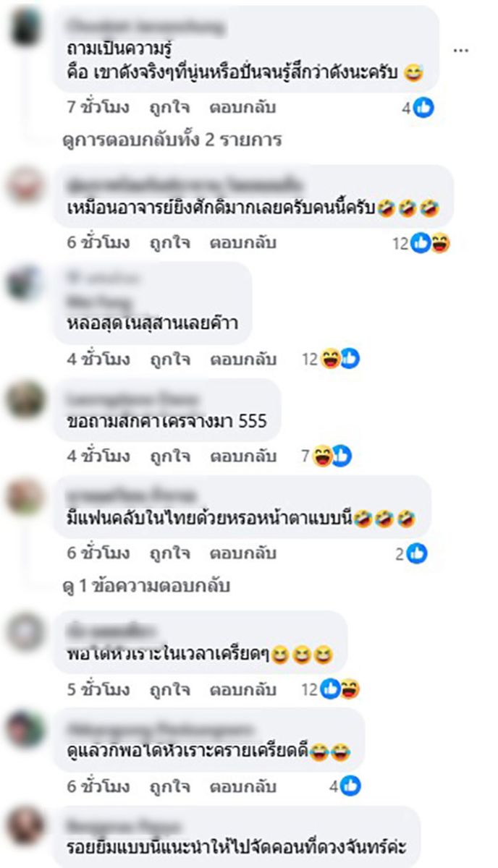The image size is (498, 868).
Task: Like the หลอสุดในสุสาน comment
Action: coord(169,358)
